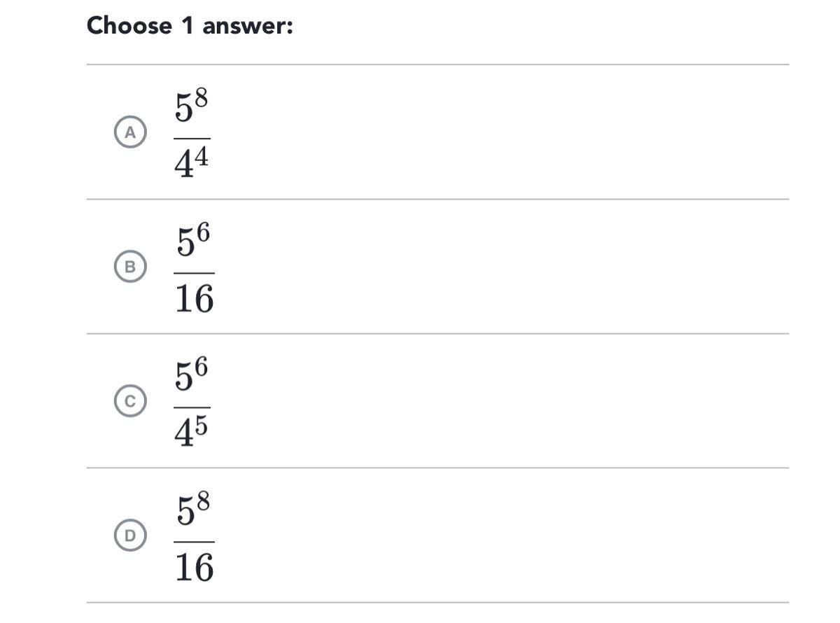Viewport: 840px width, 623px height.
Task: Click numerator 5^6 in option B
Action: pyautogui.click(x=192, y=242)
